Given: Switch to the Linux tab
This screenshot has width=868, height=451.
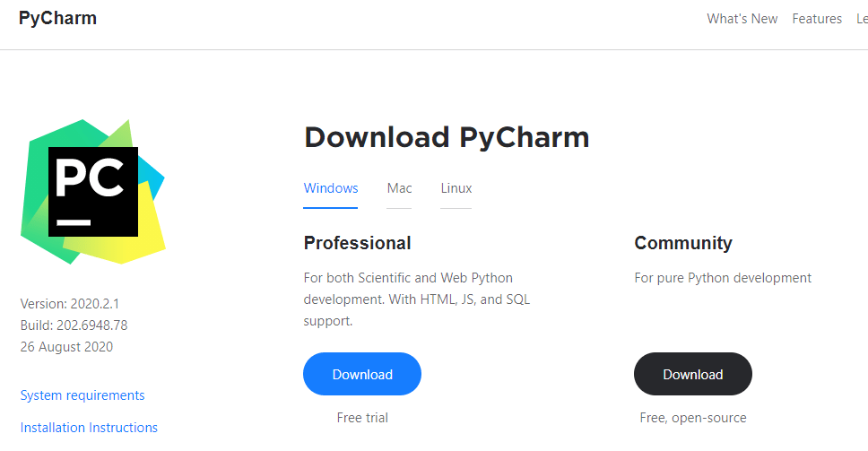Looking at the screenshot, I should coord(456,188).
